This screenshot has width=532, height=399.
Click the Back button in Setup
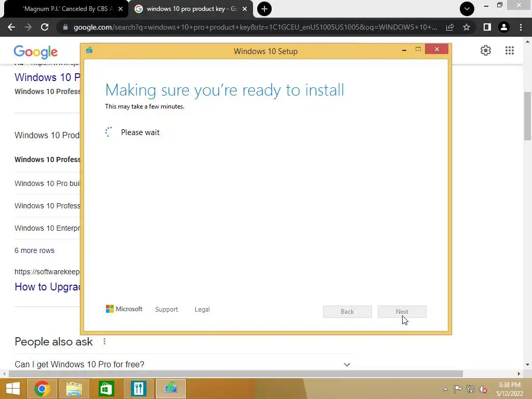click(348, 312)
